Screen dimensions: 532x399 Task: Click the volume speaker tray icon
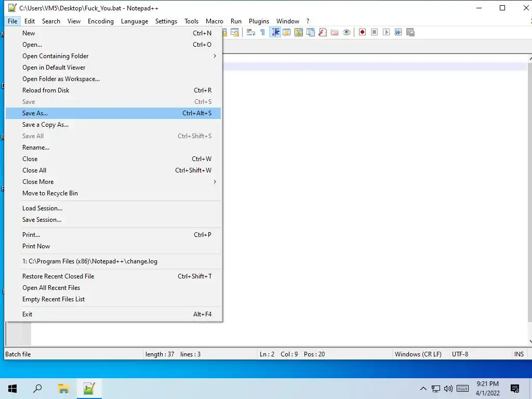tap(448, 389)
